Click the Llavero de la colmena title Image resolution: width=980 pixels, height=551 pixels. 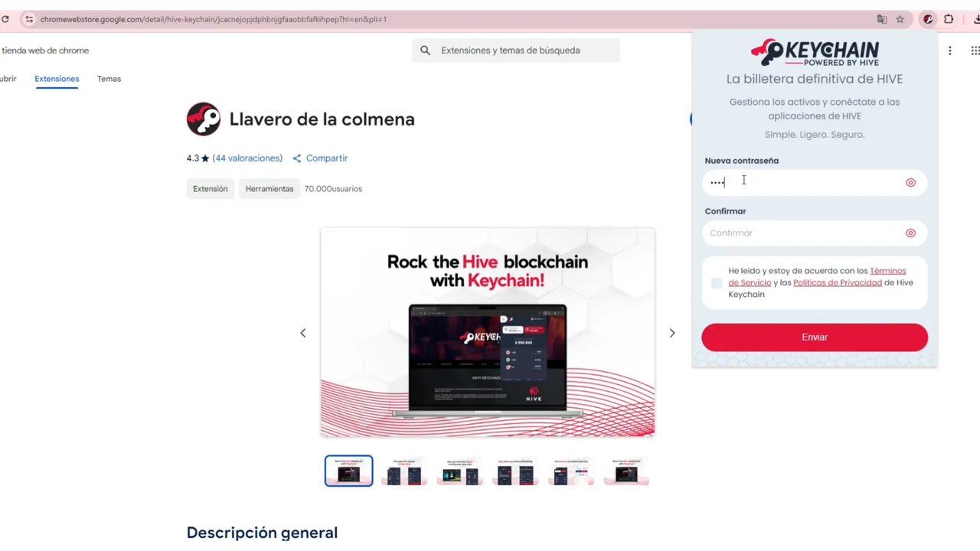(322, 119)
